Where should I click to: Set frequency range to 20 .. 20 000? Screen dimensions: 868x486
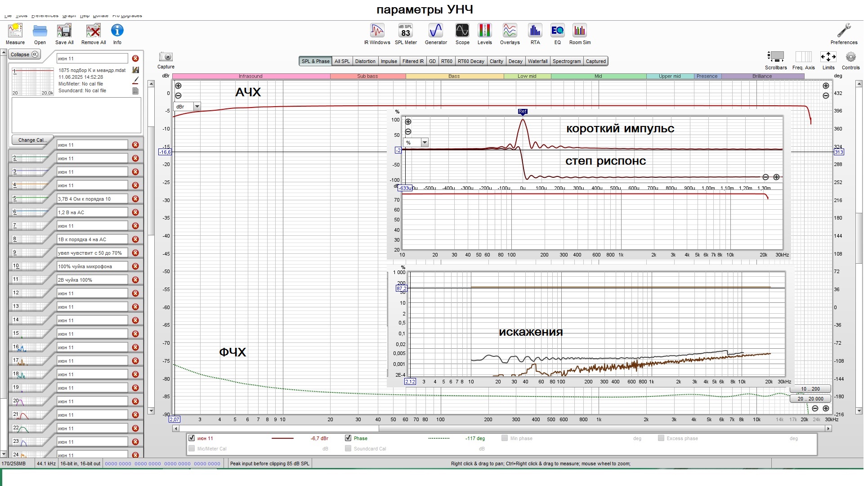pos(810,399)
